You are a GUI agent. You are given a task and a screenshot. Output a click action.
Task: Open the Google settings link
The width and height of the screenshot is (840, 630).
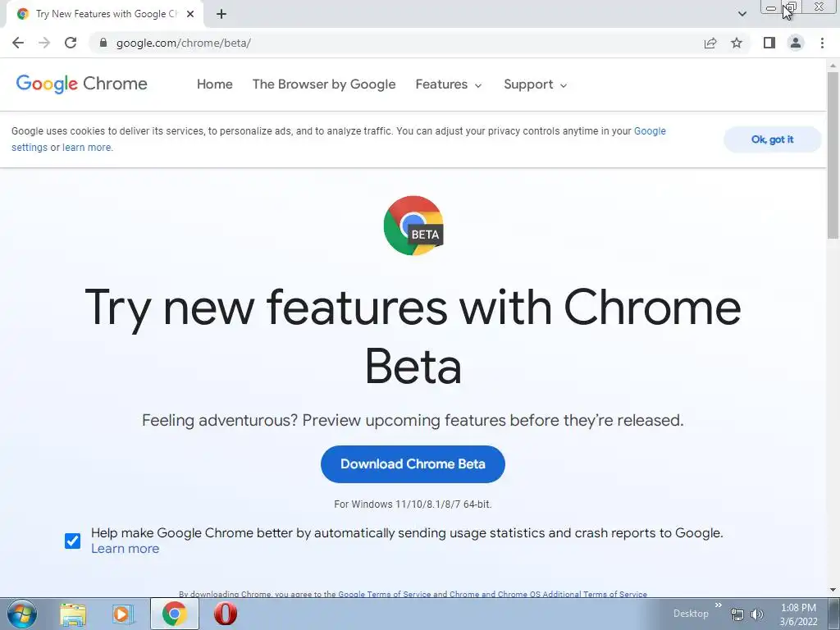pyautogui.click(x=650, y=131)
